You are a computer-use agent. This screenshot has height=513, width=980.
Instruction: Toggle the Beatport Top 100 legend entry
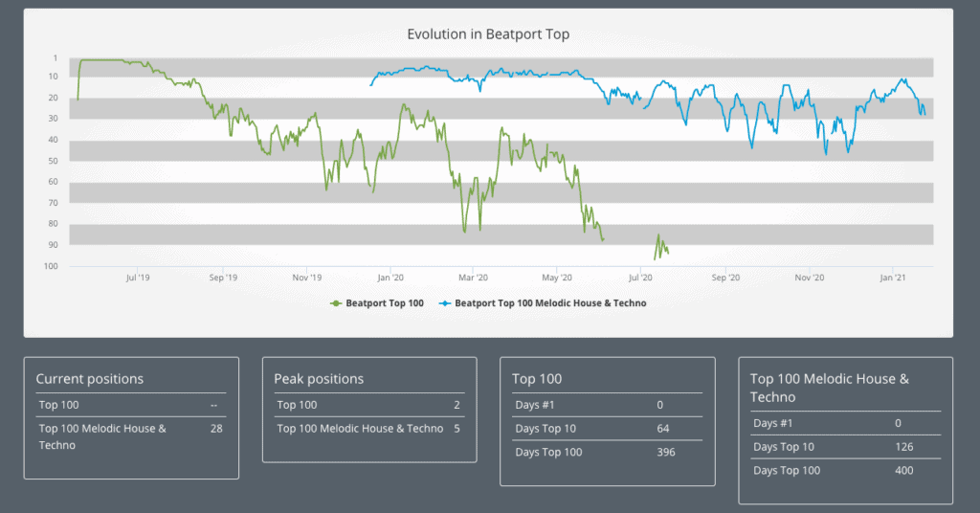pos(385,302)
